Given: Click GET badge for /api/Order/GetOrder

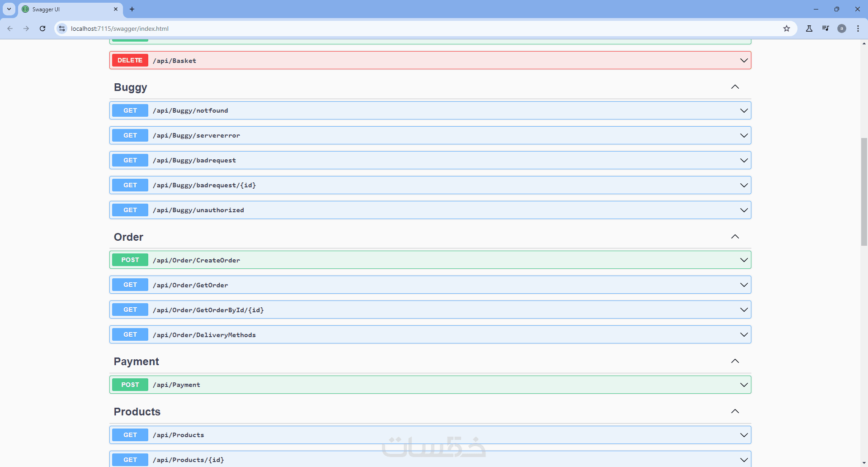Looking at the screenshot, I should click(130, 285).
